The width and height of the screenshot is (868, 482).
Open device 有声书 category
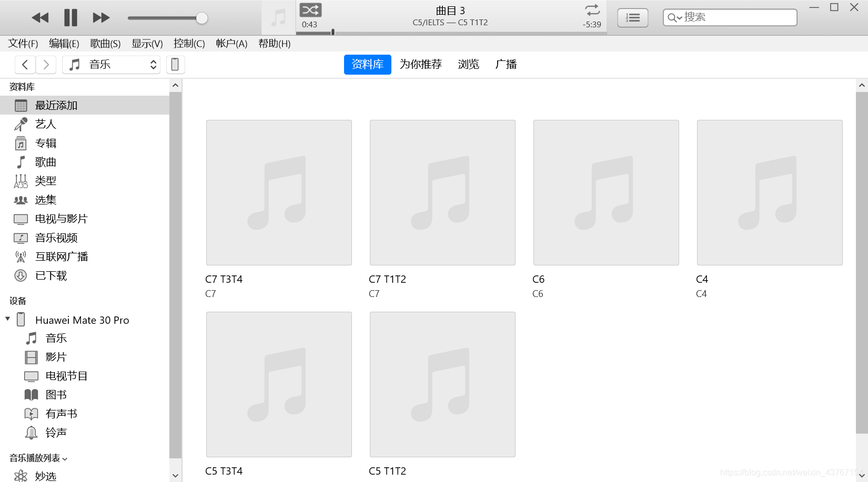[x=85, y=414]
